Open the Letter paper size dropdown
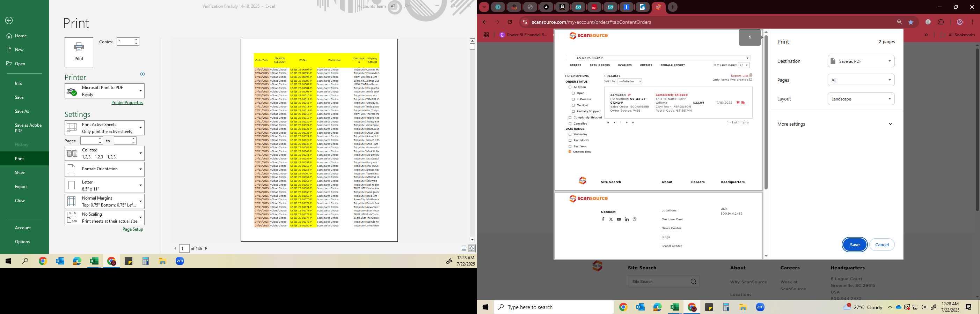This screenshot has height=314, width=980. (105, 186)
